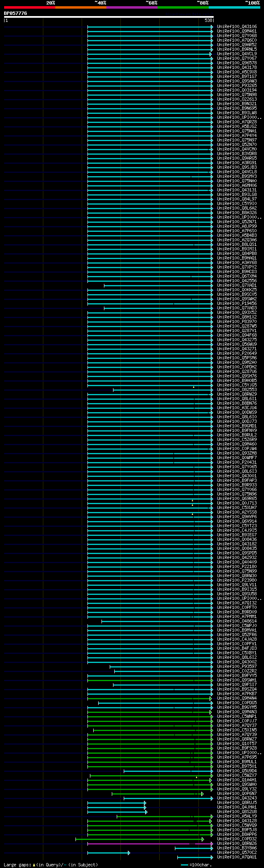Select the UniRef100_Q8RW27 label
Screen dimensions: 264x868
click(x=237, y=739)
